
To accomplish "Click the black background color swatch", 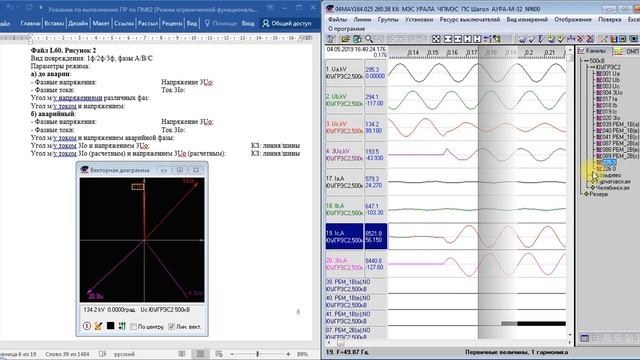I will 110,326.
